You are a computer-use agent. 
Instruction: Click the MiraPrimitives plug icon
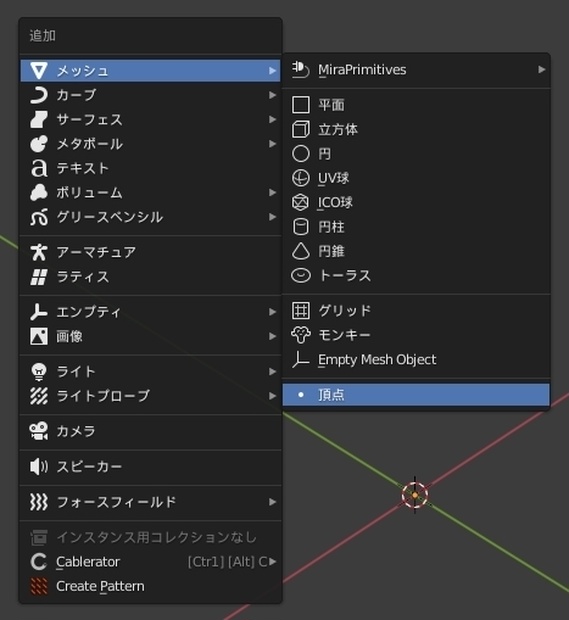[x=301, y=70]
